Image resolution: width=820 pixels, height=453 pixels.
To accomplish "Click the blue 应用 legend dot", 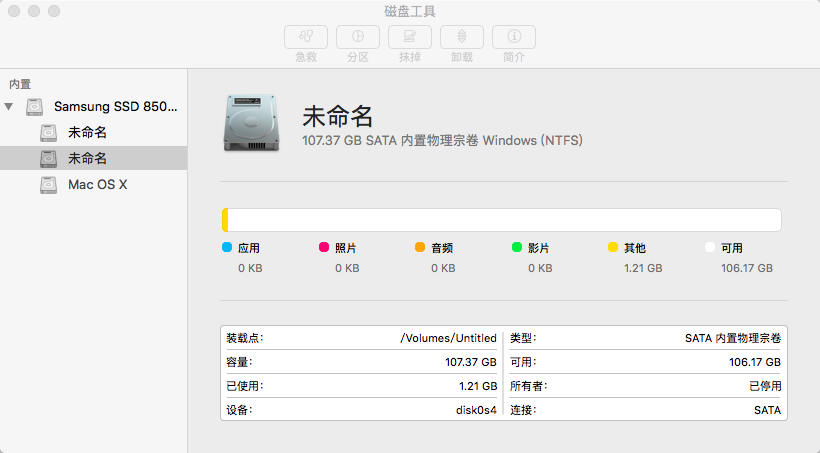I will pos(227,247).
